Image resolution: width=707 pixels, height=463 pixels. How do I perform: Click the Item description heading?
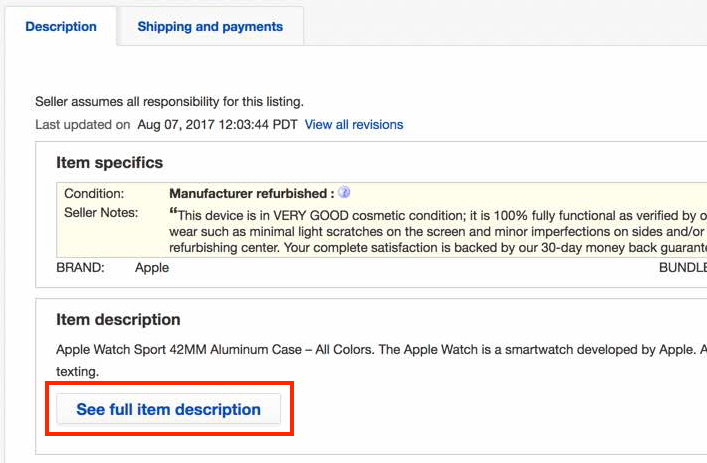pos(118,320)
